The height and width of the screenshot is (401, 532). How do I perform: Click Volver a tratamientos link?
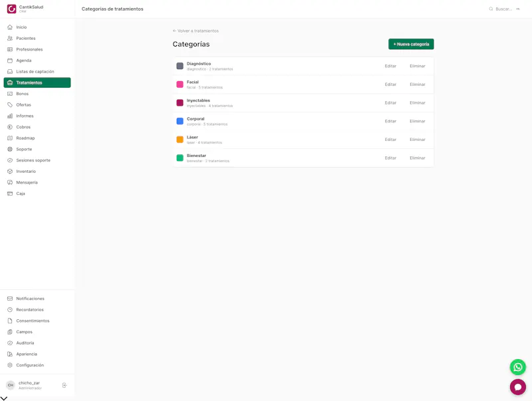(x=196, y=31)
